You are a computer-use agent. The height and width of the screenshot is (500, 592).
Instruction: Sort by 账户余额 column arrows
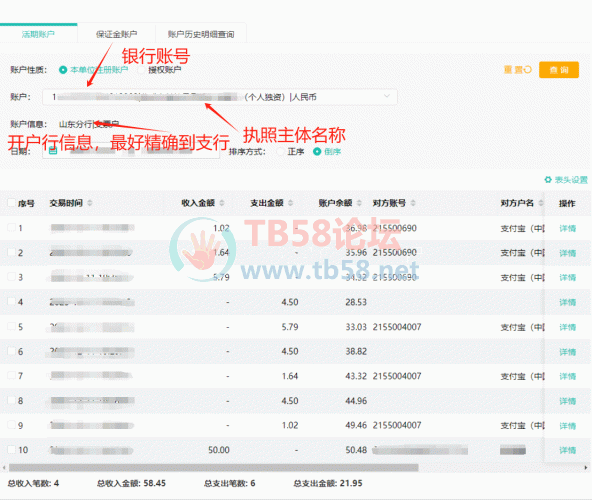point(359,203)
